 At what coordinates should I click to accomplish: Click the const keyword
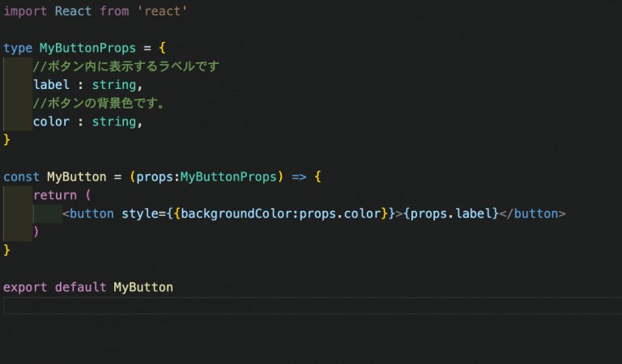[22, 176]
